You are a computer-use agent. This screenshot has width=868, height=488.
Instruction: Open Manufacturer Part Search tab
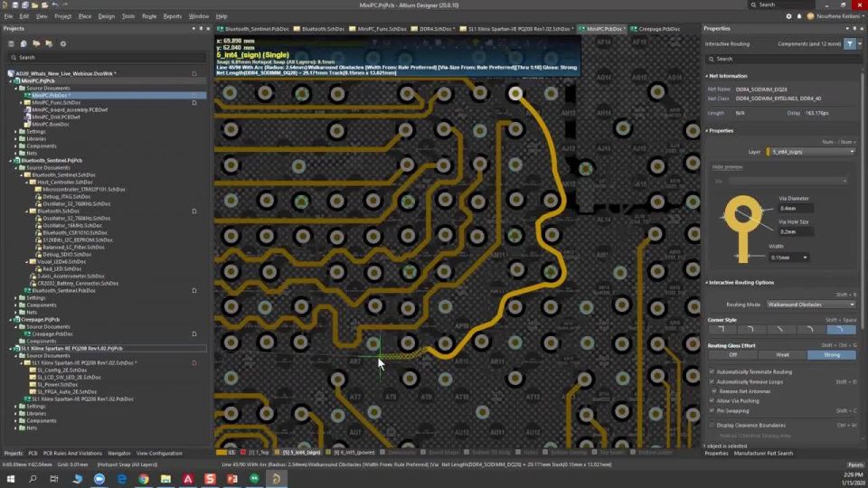[x=763, y=453]
